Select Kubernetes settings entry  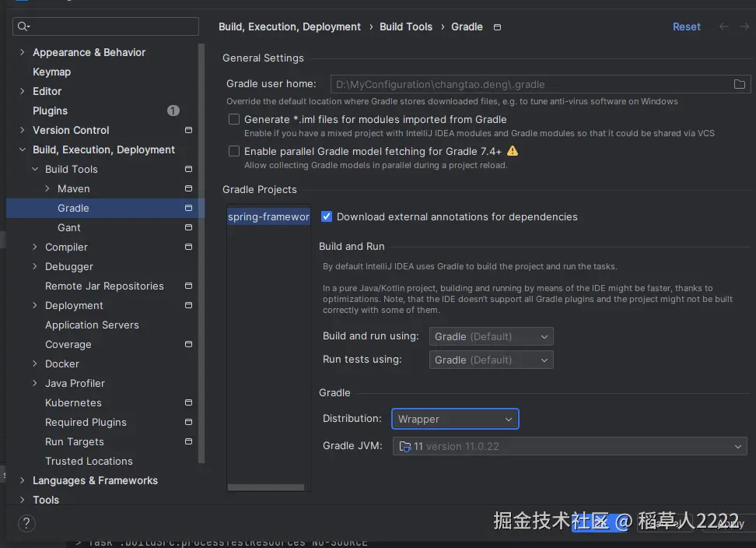point(73,402)
